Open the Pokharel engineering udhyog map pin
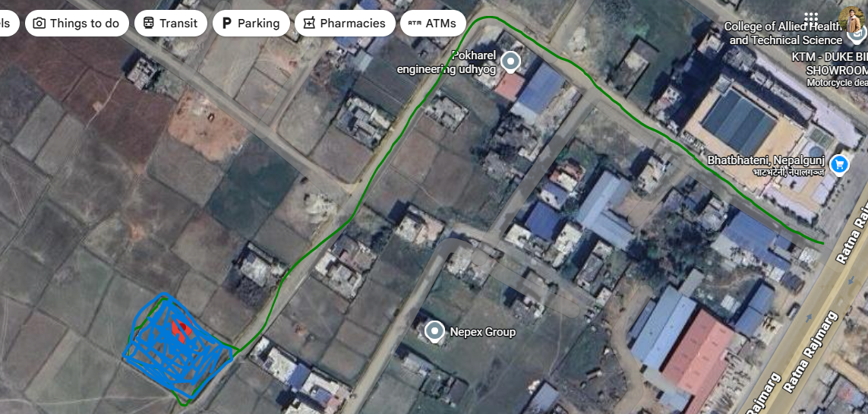Screen dimensions: 868x414 pos(510,62)
